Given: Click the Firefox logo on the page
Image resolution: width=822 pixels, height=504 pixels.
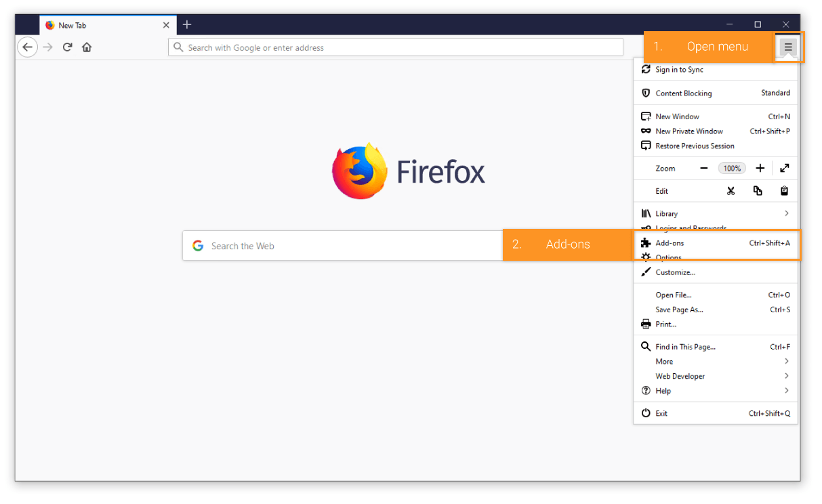Looking at the screenshot, I should pos(360,171).
